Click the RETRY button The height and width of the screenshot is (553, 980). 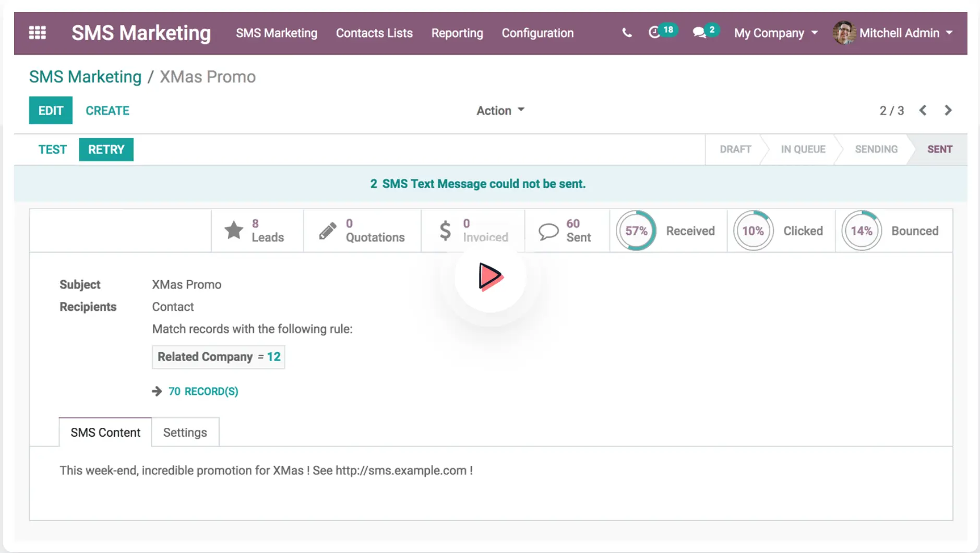pyautogui.click(x=106, y=150)
